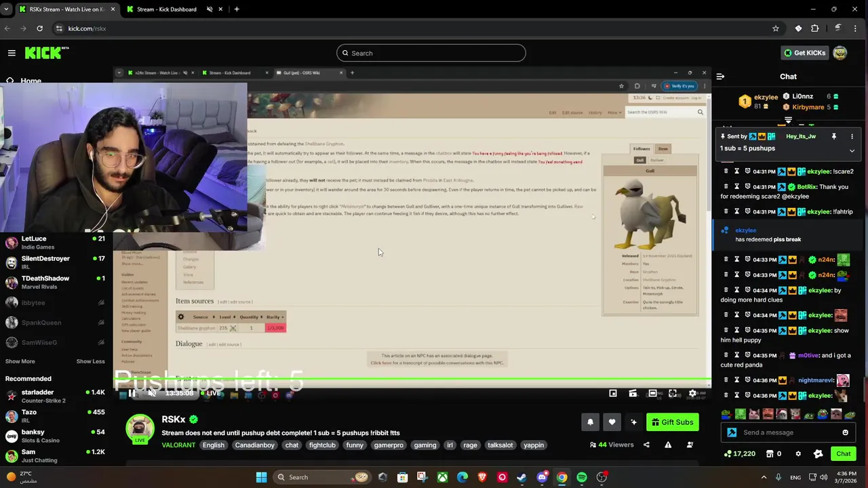The height and width of the screenshot is (488, 868).
Task: Click taskbar volume speaker icon
Action: coord(824,477)
